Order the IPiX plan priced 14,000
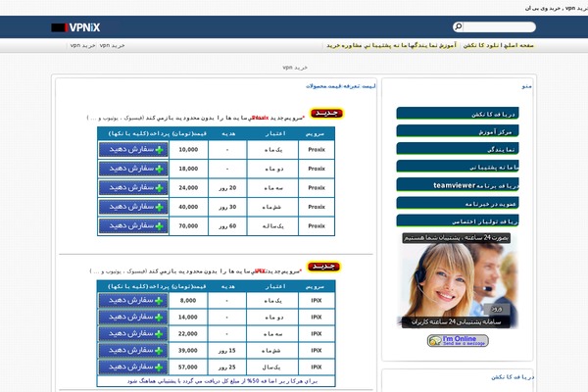 point(133,317)
